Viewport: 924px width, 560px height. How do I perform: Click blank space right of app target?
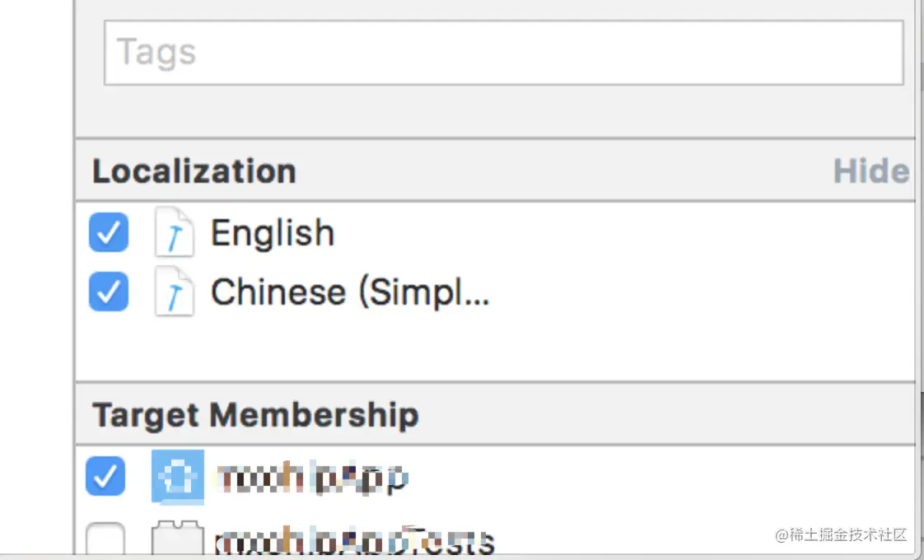coord(659,477)
